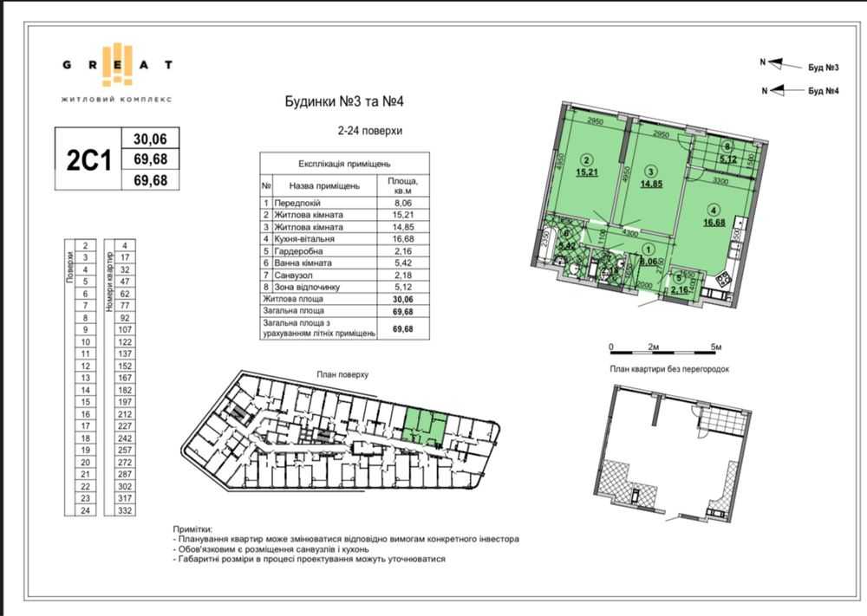
Task: Click the value 30,06 in the 2C1 box
Action: [150, 139]
